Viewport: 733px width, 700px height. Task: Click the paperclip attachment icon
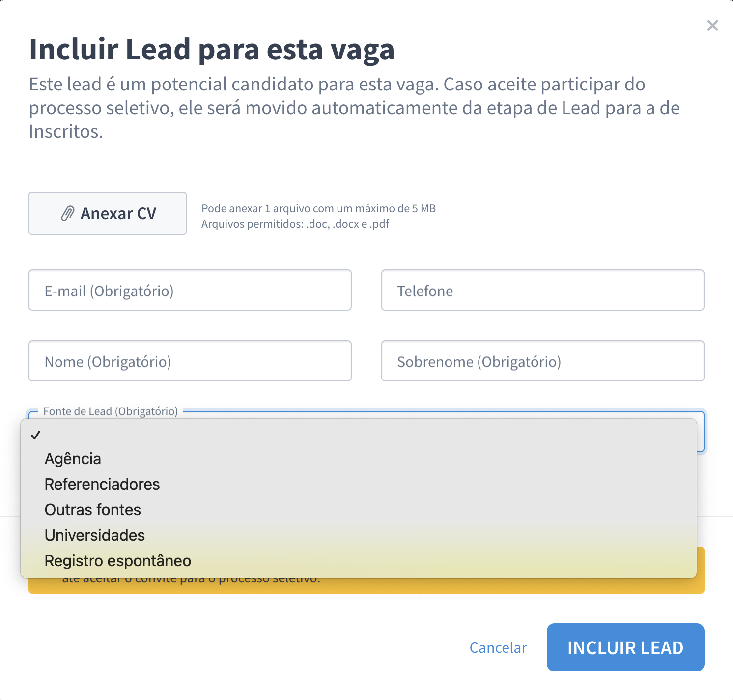(68, 213)
